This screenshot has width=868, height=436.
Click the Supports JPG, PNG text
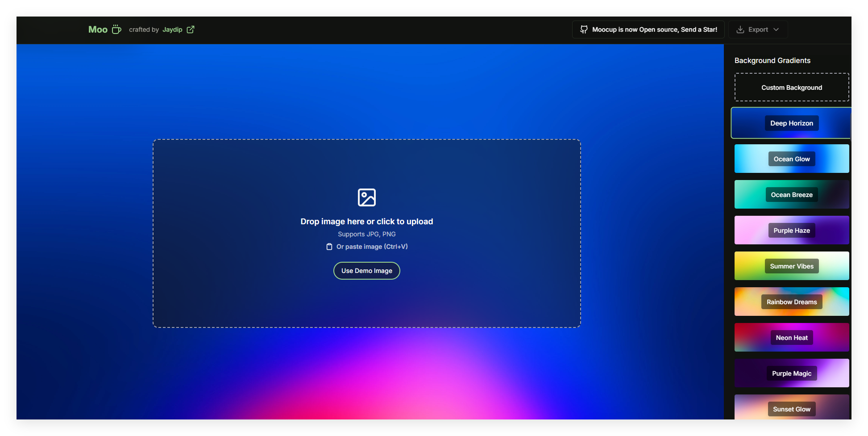[367, 234]
